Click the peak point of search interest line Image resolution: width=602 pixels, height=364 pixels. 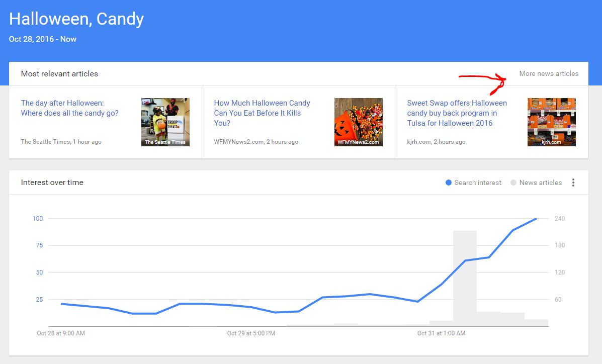(536, 219)
